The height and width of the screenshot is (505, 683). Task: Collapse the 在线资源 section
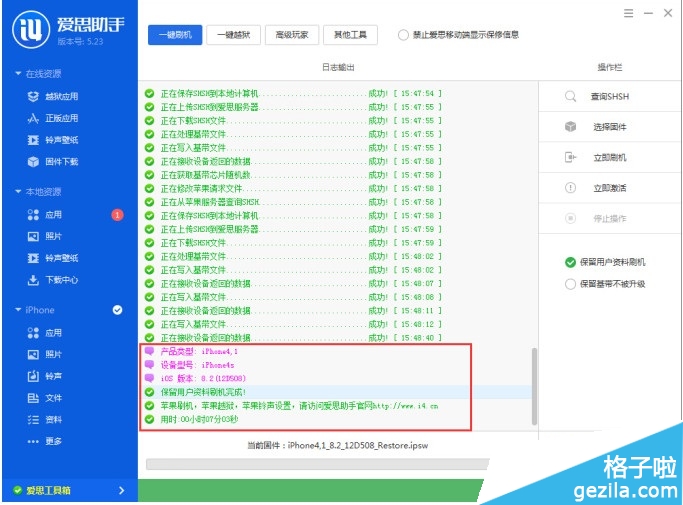(x=18, y=74)
